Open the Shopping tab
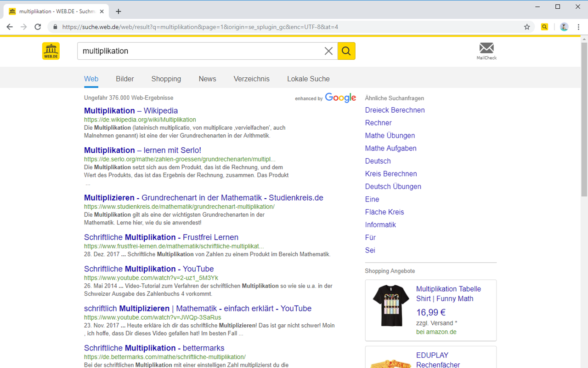Viewport: 588px width, 368px height. point(166,79)
